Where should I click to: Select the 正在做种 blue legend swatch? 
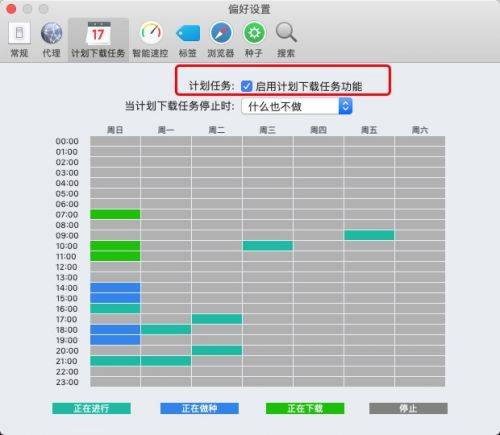point(199,408)
